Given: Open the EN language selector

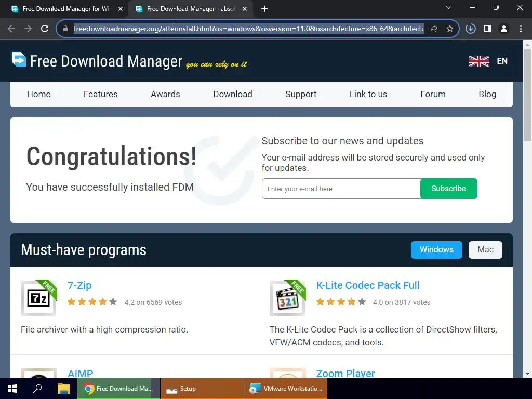Looking at the screenshot, I should [x=502, y=61].
